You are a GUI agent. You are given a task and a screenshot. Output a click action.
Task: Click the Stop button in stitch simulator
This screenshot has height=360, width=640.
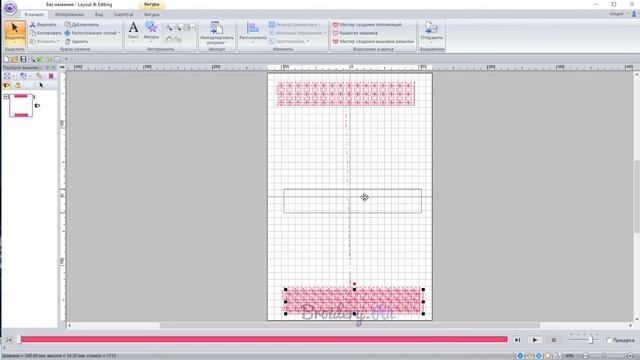(553, 340)
